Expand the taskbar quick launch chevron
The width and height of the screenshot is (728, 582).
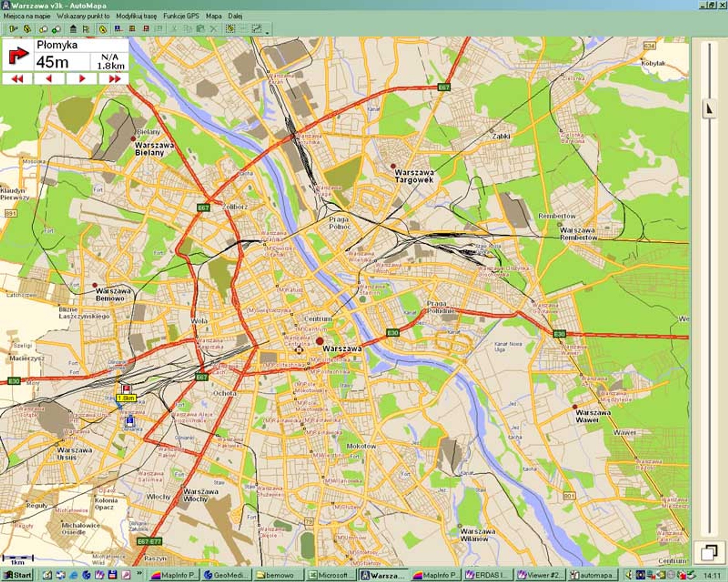click(x=139, y=573)
